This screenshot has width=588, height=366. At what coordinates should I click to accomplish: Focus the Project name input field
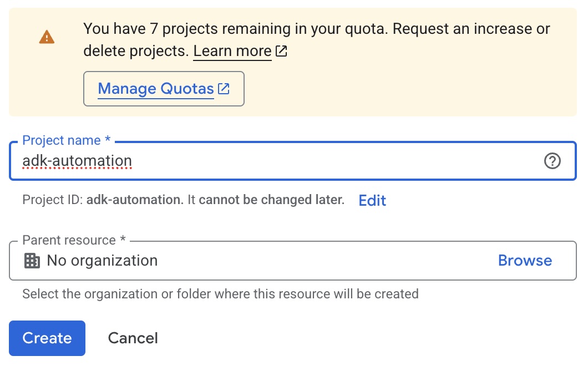[292, 161]
